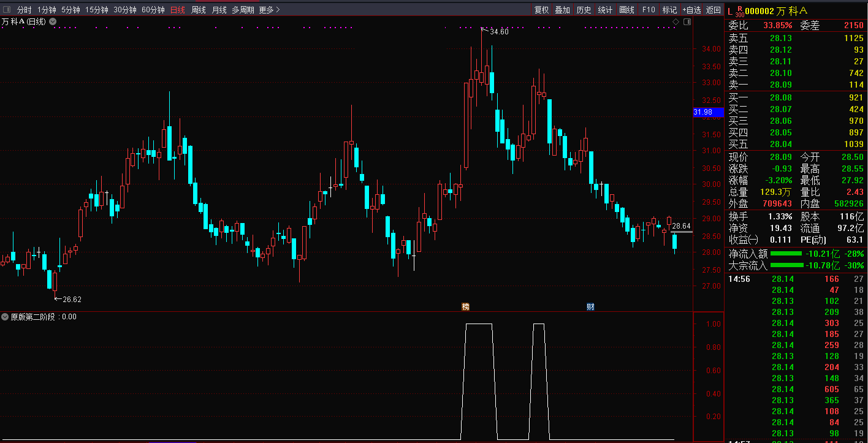
Task: Click the 买一 price 28.08 row
Action: (796, 97)
